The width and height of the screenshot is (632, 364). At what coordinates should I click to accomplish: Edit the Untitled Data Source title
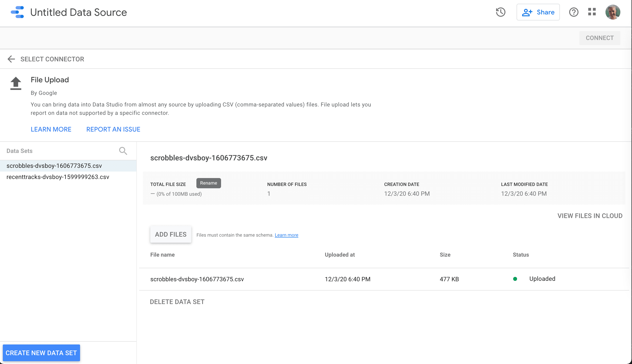point(79,12)
